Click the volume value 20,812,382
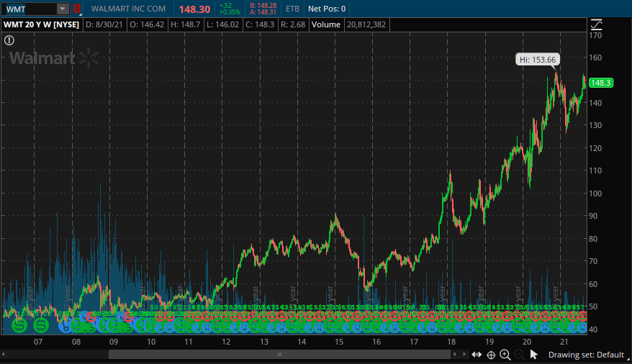This screenshot has width=632, height=364. (366, 24)
